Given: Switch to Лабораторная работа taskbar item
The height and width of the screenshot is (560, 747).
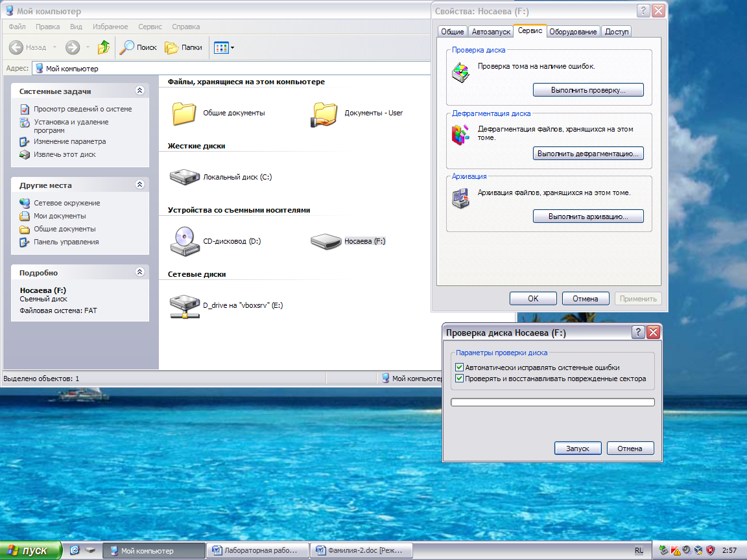Looking at the screenshot, I should click(257, 550).
